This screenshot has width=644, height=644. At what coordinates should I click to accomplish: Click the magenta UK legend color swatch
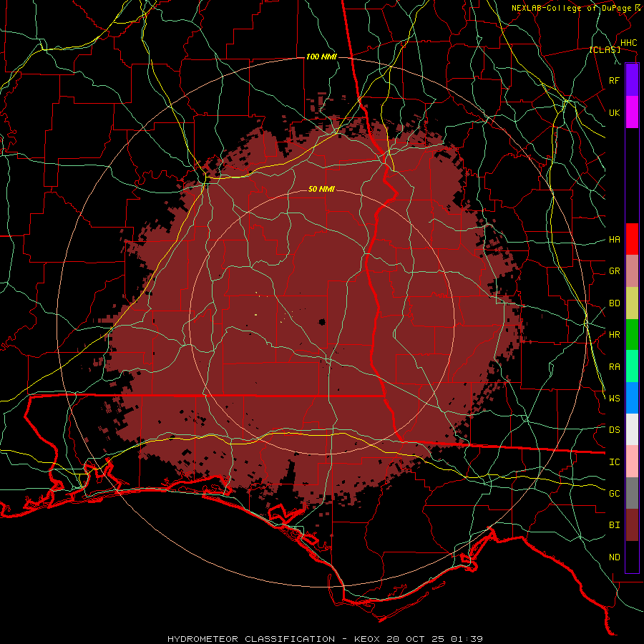click(632, 112)
